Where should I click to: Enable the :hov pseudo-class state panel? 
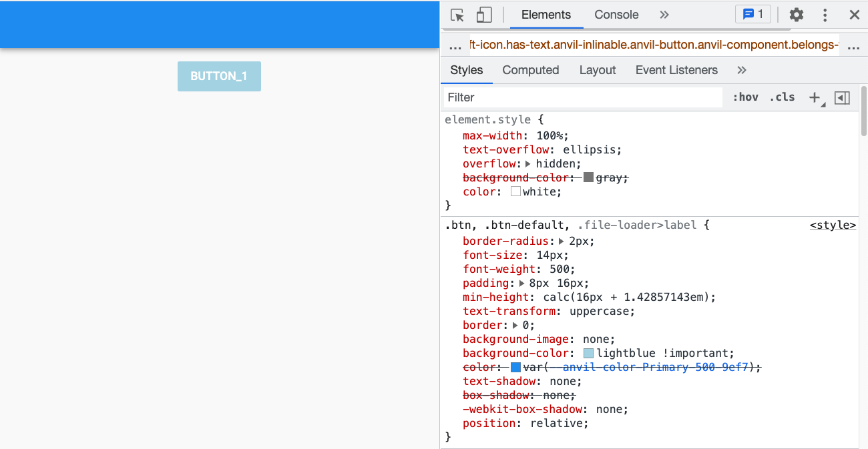746,97
